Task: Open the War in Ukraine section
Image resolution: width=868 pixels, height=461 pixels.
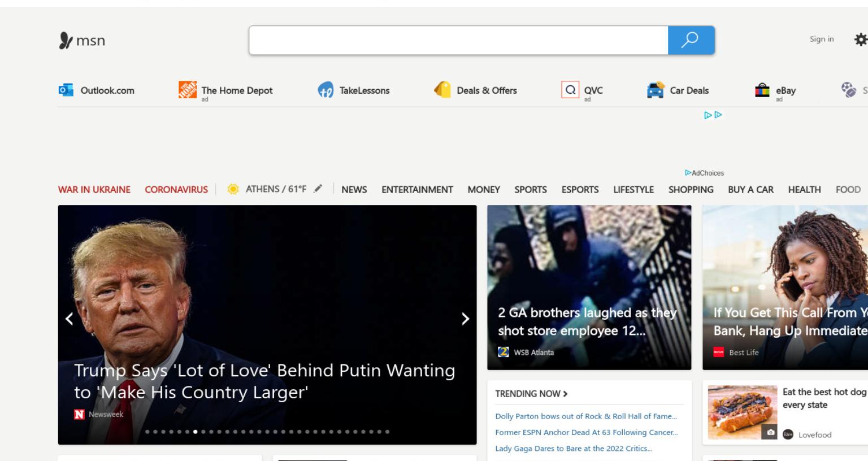Action: pyautogui.click(x=94, y=190)
